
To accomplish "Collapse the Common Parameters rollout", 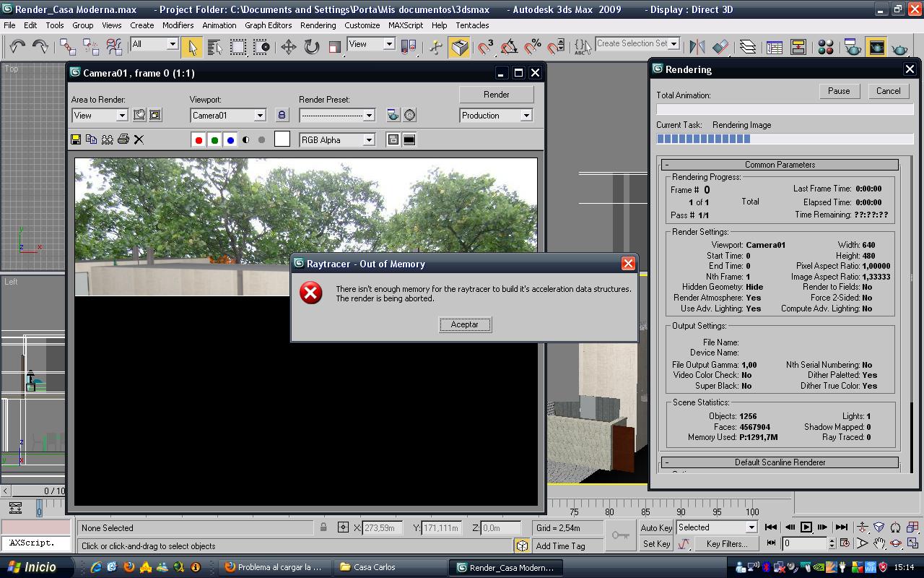I will pos(780,165).
